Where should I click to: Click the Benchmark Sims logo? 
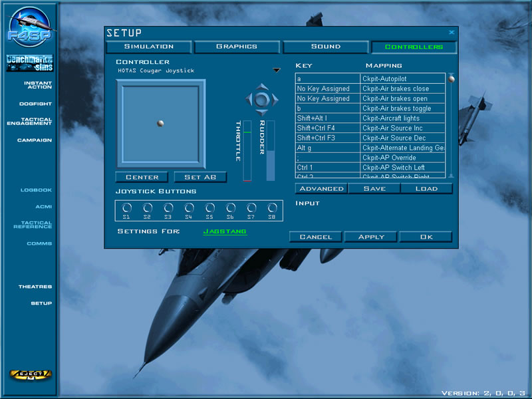click(29, 63)
